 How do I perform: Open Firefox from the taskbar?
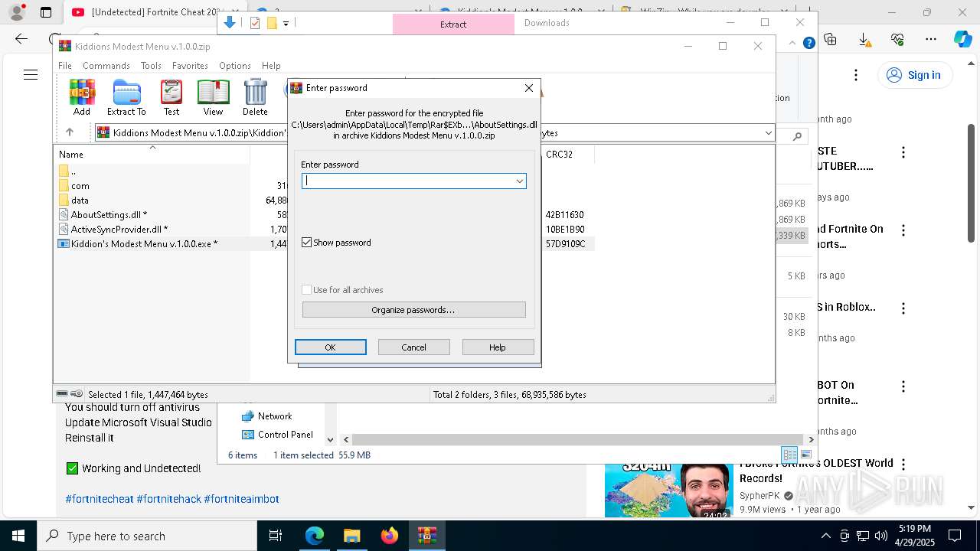389,536
